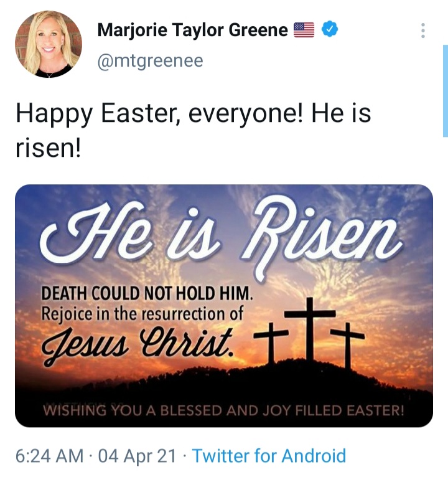Open Marjorie Taylor Greene's display name link
Viewport: 448px width, 482px height.
click(193, 30)
